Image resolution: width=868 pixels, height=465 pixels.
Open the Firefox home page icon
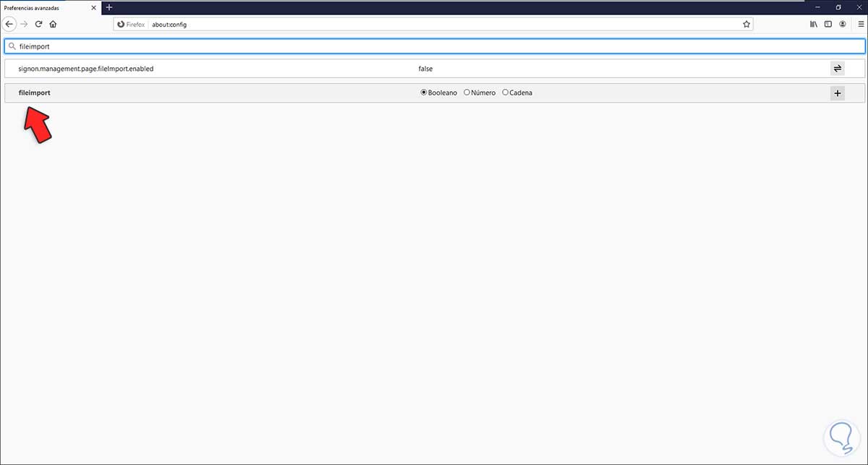coord(53,24)
